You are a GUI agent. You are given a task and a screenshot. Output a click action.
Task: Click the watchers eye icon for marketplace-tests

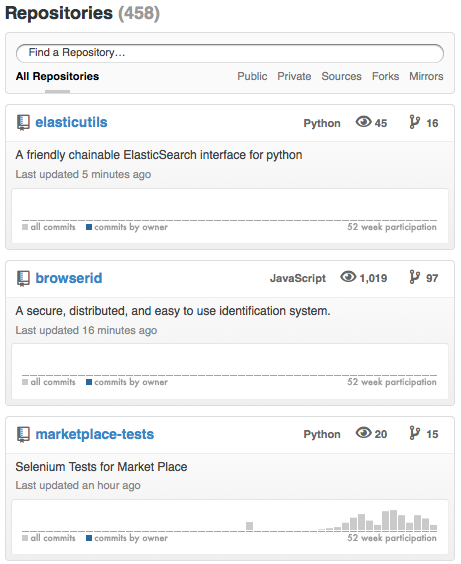(363, 433)
